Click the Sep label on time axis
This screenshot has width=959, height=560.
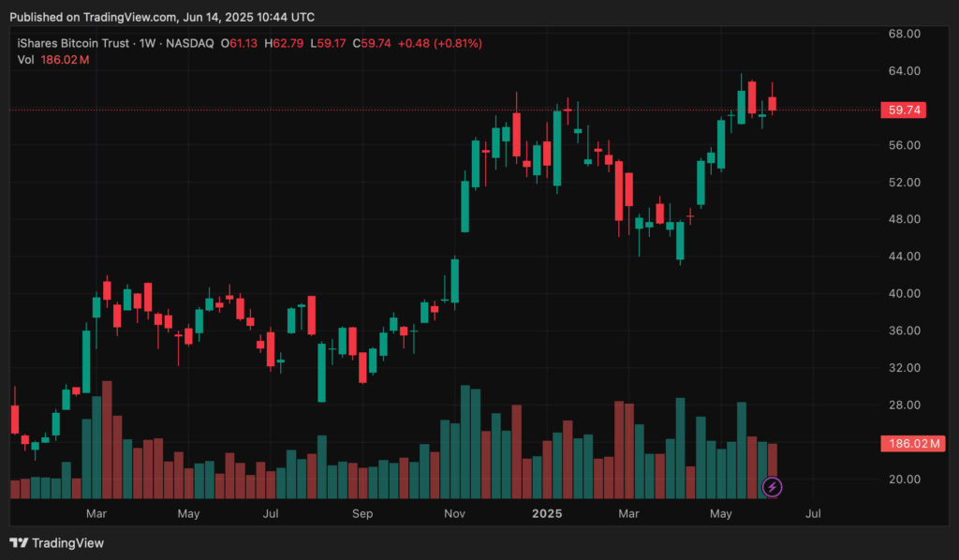tap(362, 513)
